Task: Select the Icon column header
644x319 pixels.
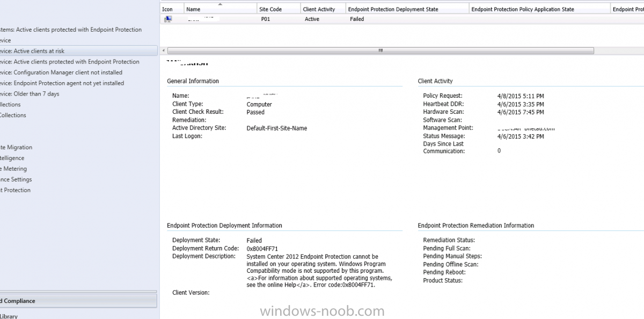Action: pyautogui.click(x=172, y=9)
